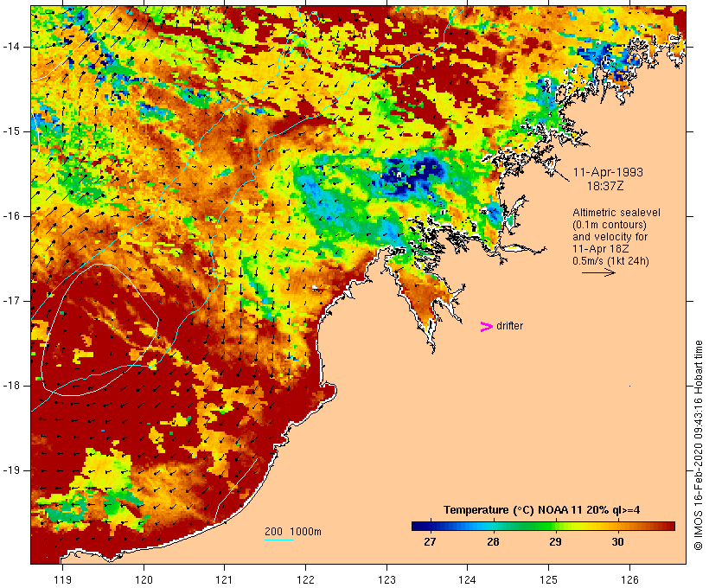Click the dark blue cold-water patch near 123.5E
Viewport: 709px width, 588px height.
point(412,174)
